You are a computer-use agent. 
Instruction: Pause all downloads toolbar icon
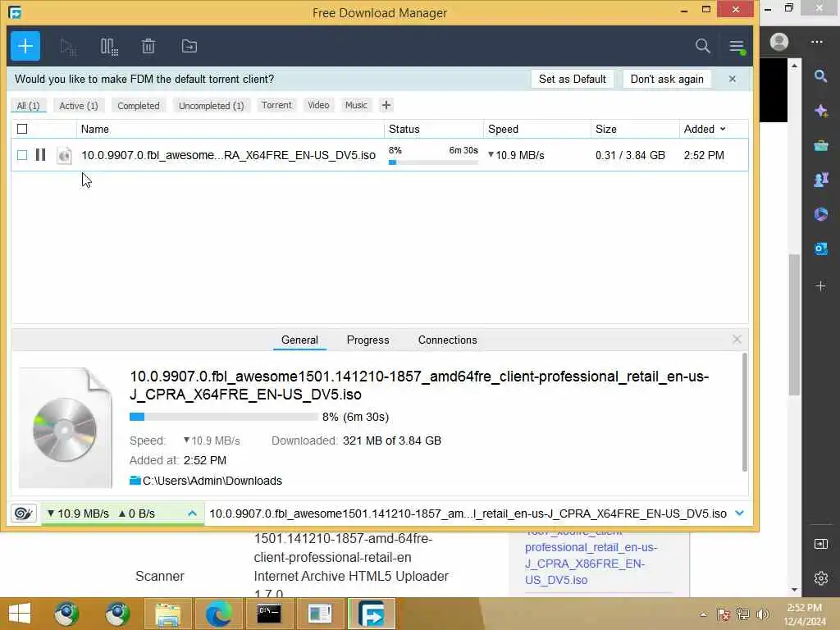[x=109, y=47]
